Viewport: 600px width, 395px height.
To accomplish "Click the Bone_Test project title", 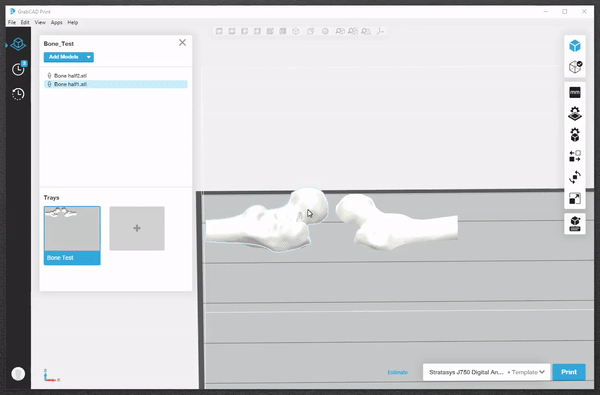I will pyautogui.click(x=59, y=44).
